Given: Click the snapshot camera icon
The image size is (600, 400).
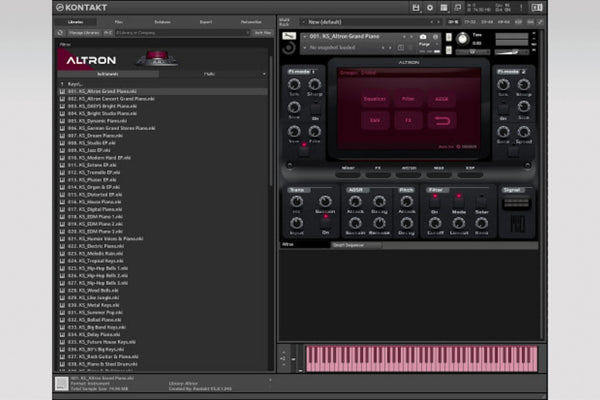Looking at the screenshot, I should (x=423, y=37).
